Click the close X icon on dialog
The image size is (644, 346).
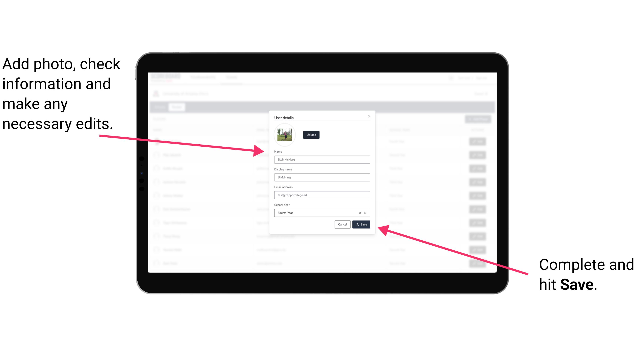click(369, 116)
